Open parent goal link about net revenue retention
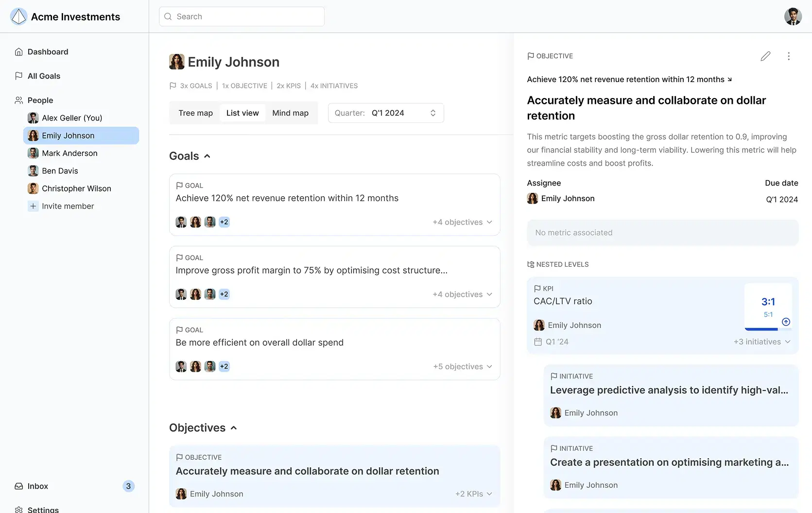 pos(630,79)
